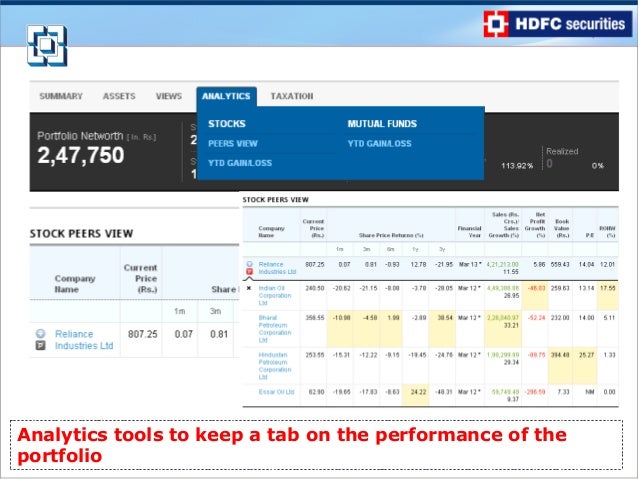Click the grey square icon under Reliance's round icon
Screen dimensions: 638x479
point(40,346)
